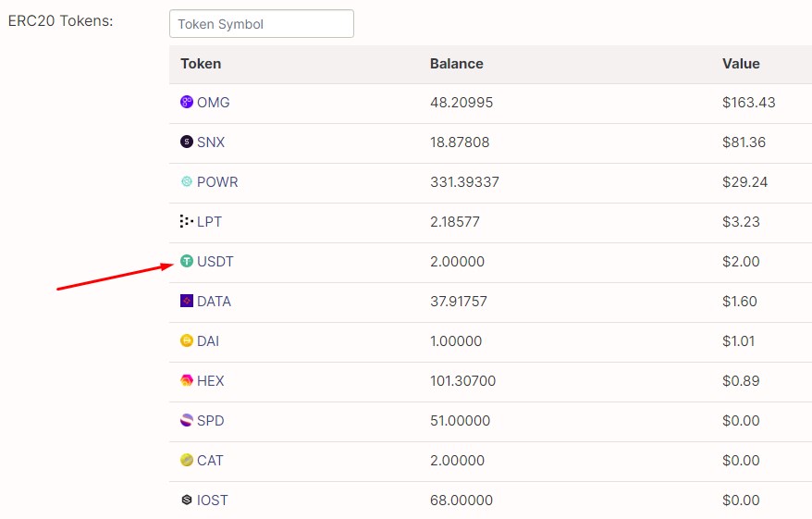This screenshot has height=519, width=812.
Task: Click the pink HEX token icon
Action: [187, 380]
